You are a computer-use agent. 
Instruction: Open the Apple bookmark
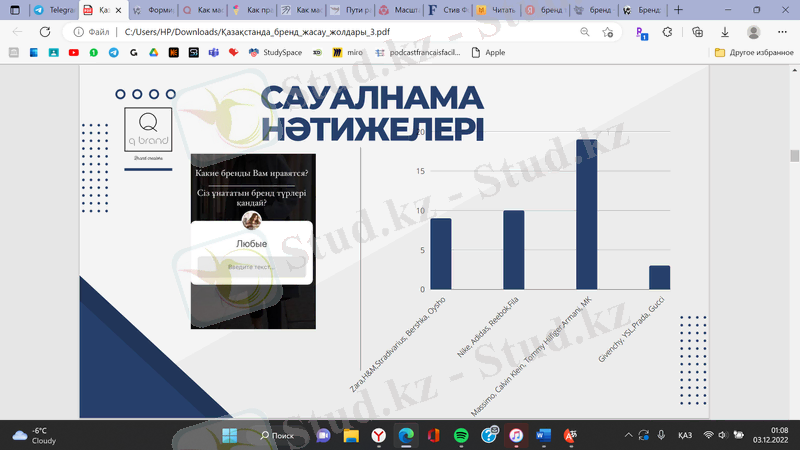click(488, 53)
